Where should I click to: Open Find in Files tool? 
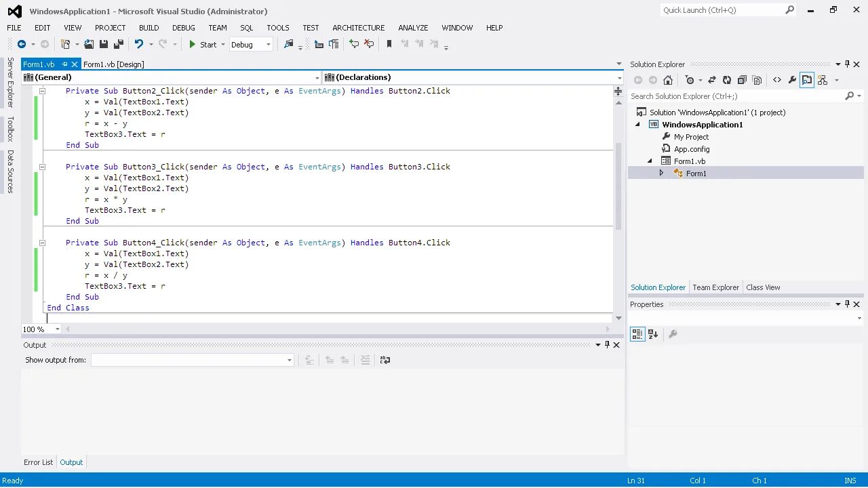coord(288,44)
